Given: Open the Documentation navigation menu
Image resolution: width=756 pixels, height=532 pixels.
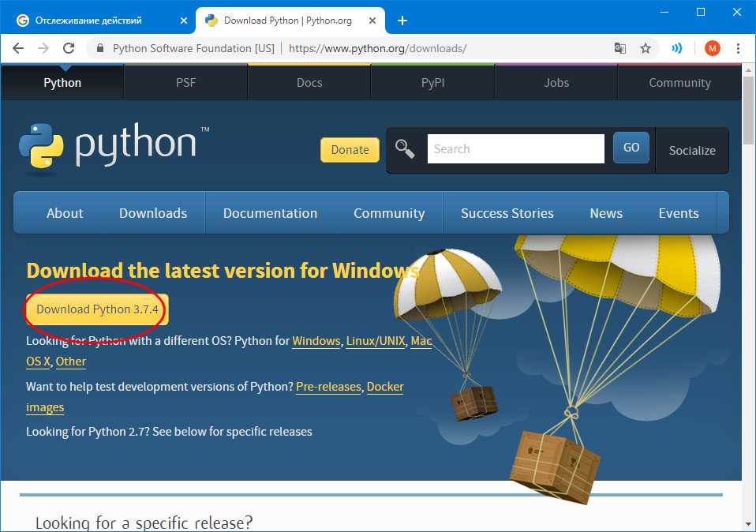Looking at the screenshot, I should 270,213.
